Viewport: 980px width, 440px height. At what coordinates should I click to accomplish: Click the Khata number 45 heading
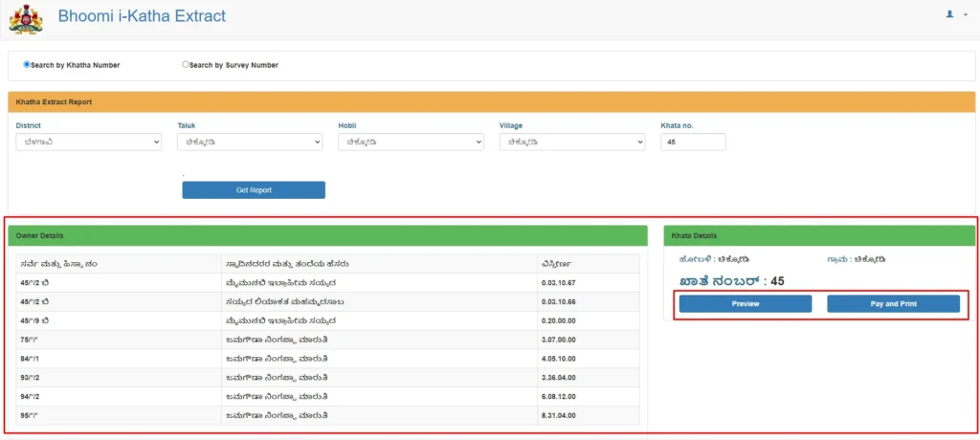click(732, 281)
